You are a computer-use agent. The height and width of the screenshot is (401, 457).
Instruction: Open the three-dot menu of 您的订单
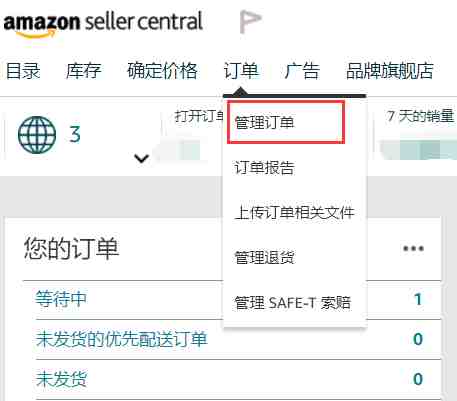(x=413, y=248)
